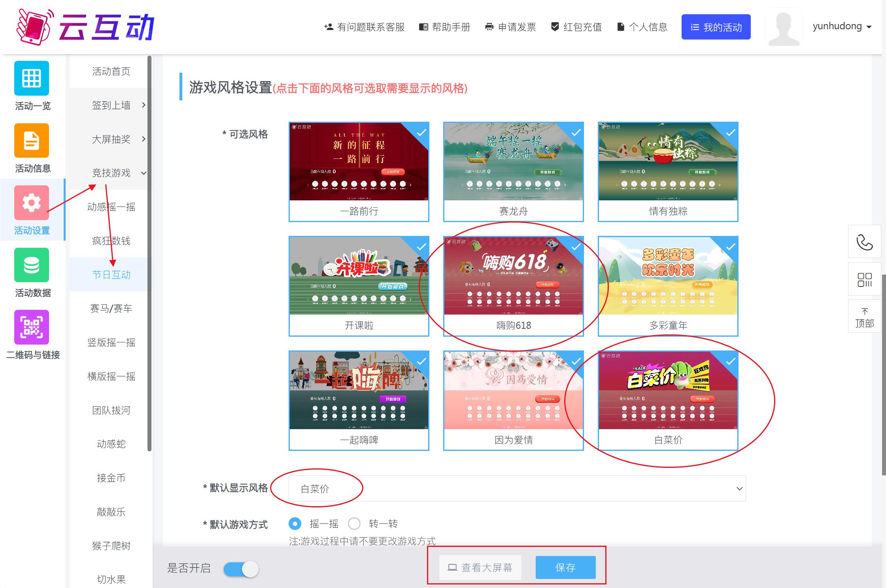The height and width of the screenshot is (588, 886).
Task: Jump back with the 顶部 button
Action: (x=864, y=317)
